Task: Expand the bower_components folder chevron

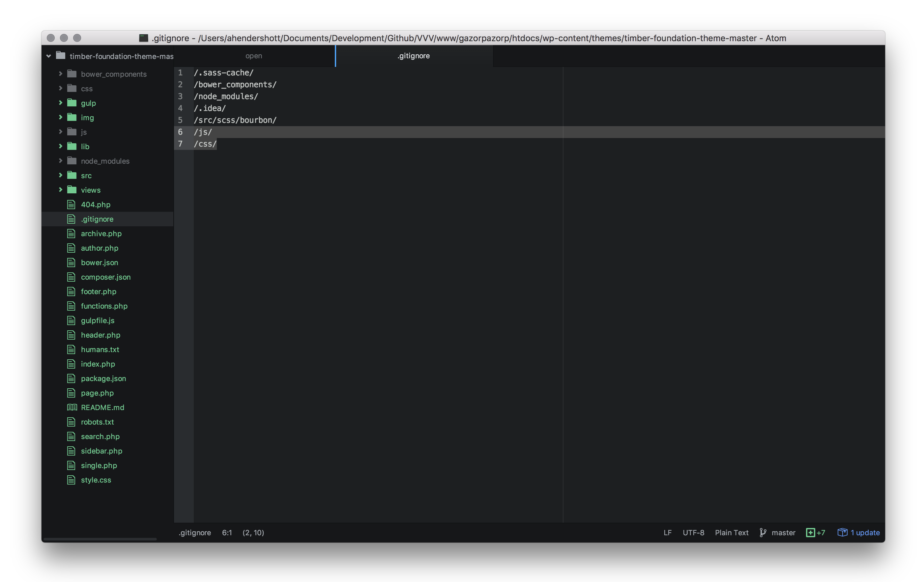Action: [x=60, y=74]
